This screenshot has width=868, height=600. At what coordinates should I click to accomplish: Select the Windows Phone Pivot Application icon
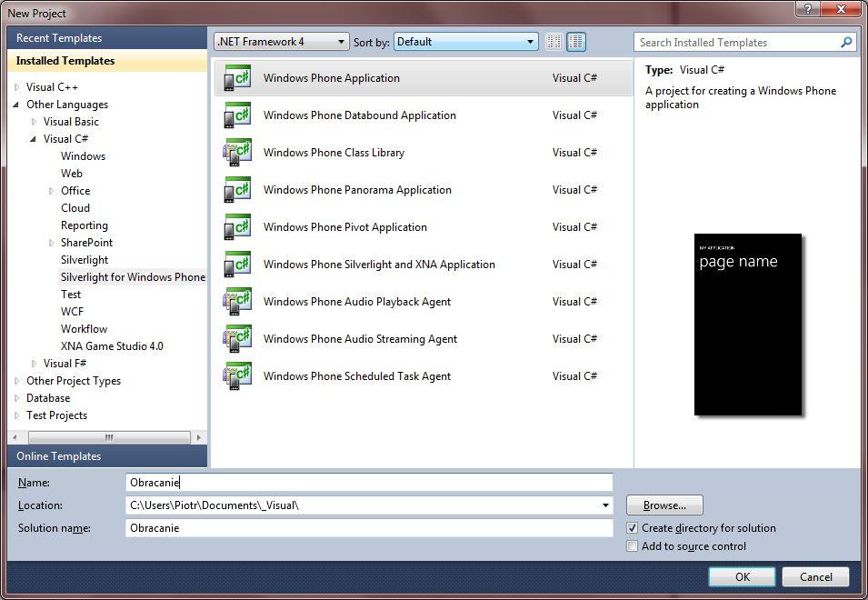click(x=237, y=227)
